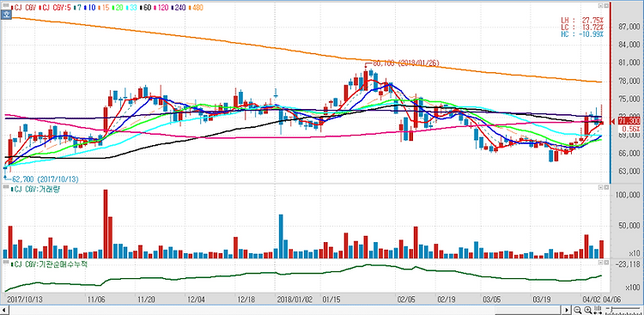Click the 84,000 price axis label
This screenshot has width=644, height=315.
point(629,45)
